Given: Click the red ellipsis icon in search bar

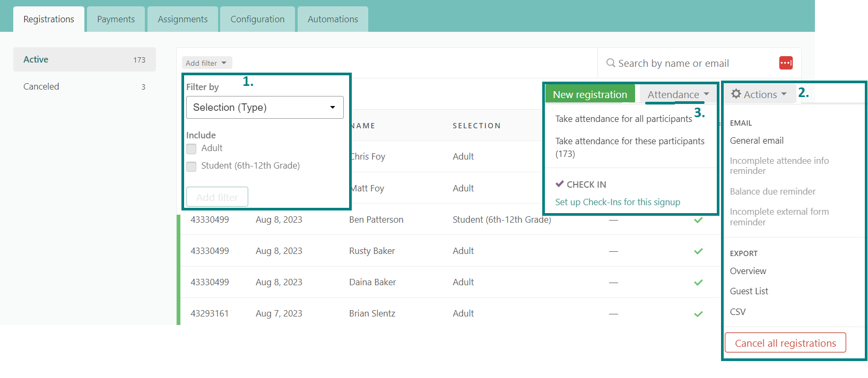Looking at the screenshot, I should pos(786,63).
